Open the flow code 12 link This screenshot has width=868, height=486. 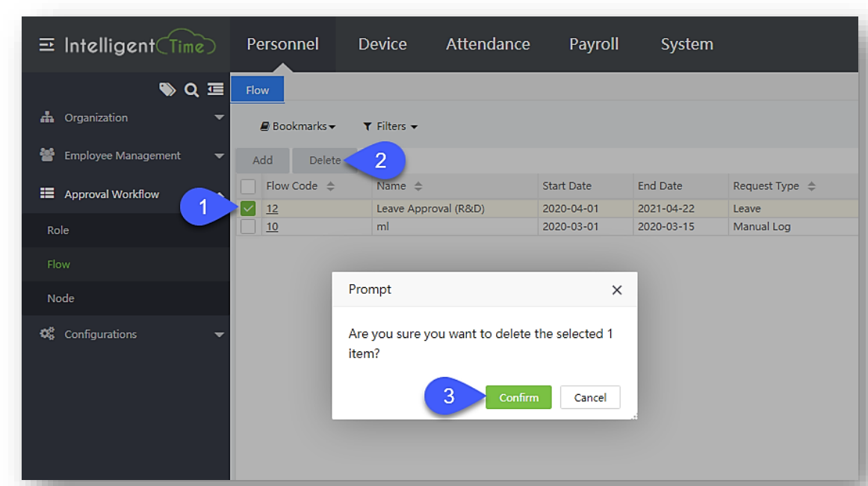pos(272,209)
